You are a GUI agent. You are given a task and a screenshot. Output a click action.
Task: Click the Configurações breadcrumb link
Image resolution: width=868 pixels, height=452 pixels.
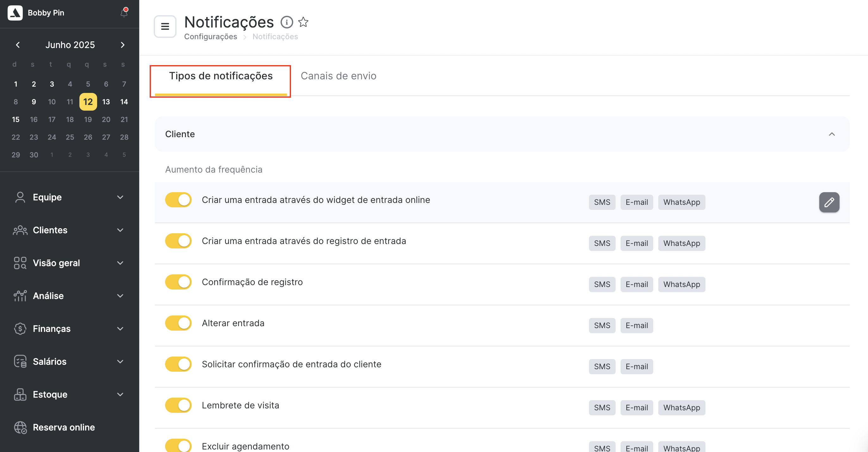click(x=210, y=36)
